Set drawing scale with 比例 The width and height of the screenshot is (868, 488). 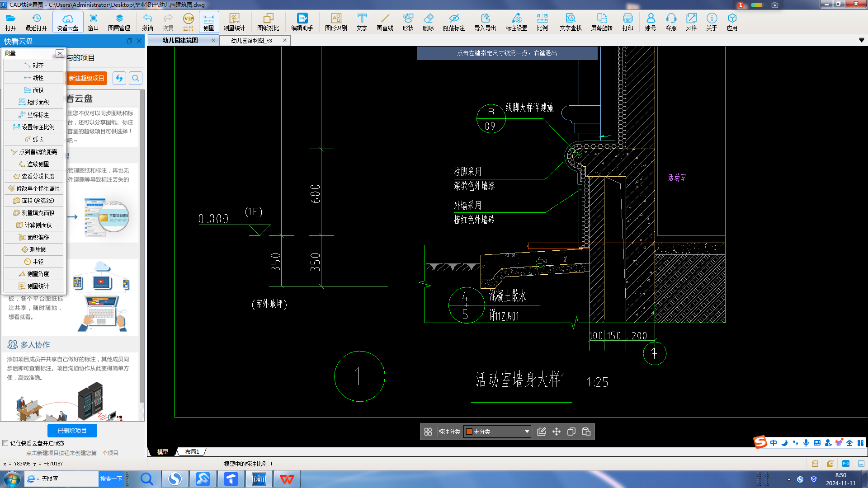(x=542, y=22)
